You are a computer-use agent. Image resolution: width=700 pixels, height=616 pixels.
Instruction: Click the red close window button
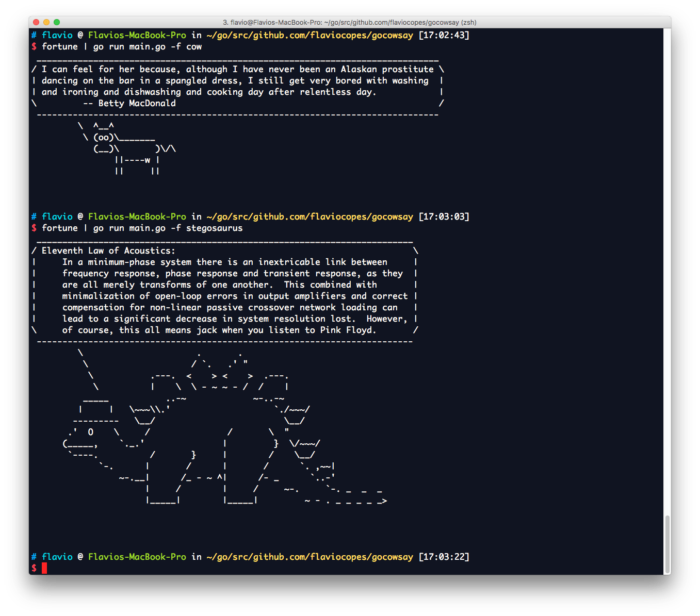[x=36, y=22]
